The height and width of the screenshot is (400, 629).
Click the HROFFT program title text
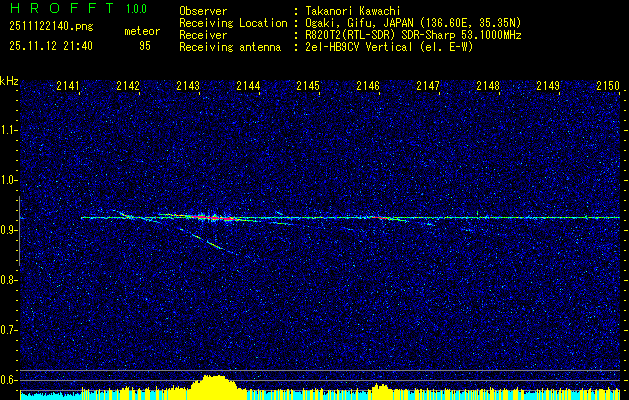coord(62,8)
